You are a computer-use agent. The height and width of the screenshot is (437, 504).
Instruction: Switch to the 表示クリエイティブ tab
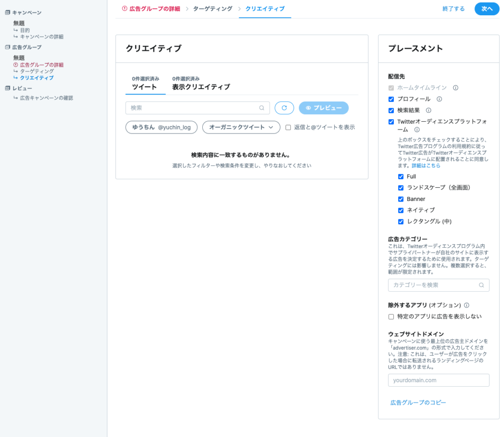pyautogui.click(x=201, y=87)
